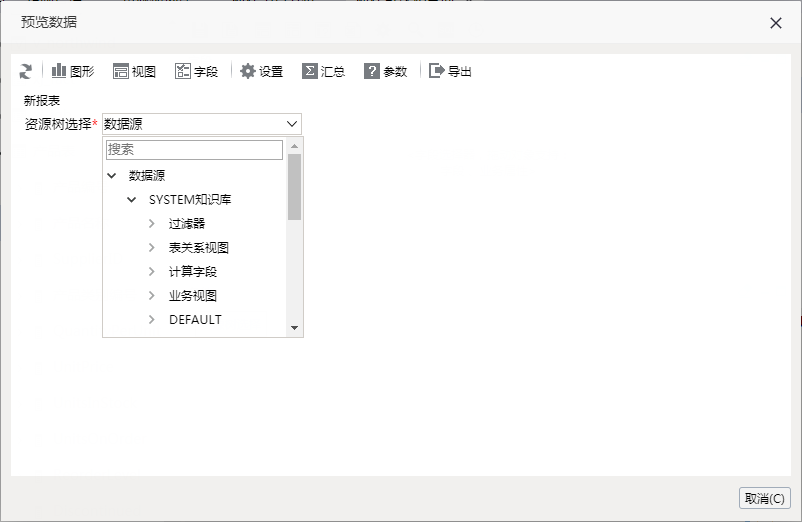The width and height of the screenshot is (802, 522).
Task: Click the 新报表 title text
Action: click(x=42, y=101)
